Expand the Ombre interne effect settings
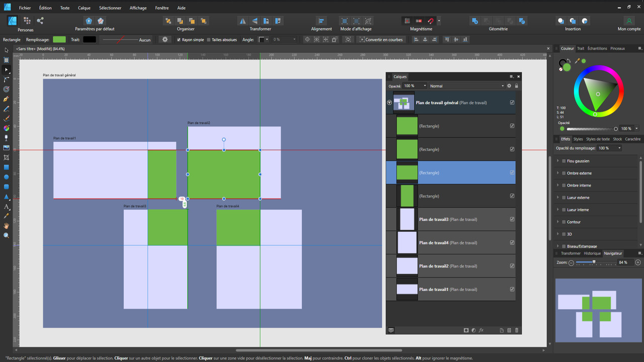The height and width of the screenshot is (362, 644). (x=557, y=186)
